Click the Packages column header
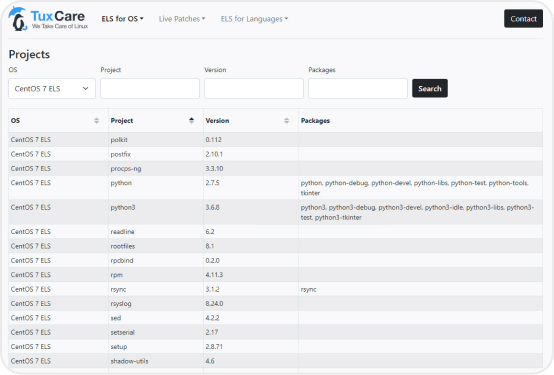This screenshot has height=375, width=554. (x=315, y=121)
